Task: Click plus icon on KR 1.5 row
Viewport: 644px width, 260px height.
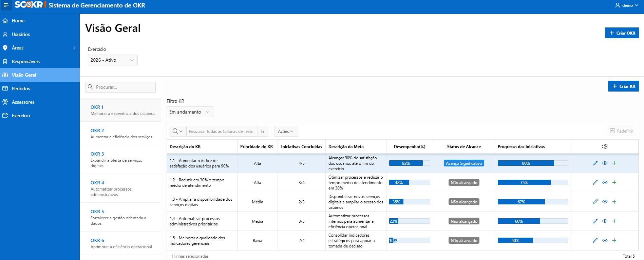Action: tap(614, 240)
